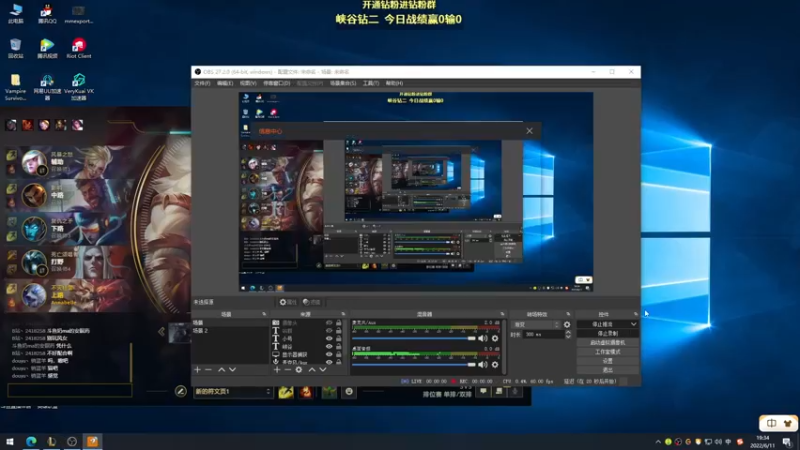
Task: Select the first summoner spell icon in League client
Action: (286, 392)
